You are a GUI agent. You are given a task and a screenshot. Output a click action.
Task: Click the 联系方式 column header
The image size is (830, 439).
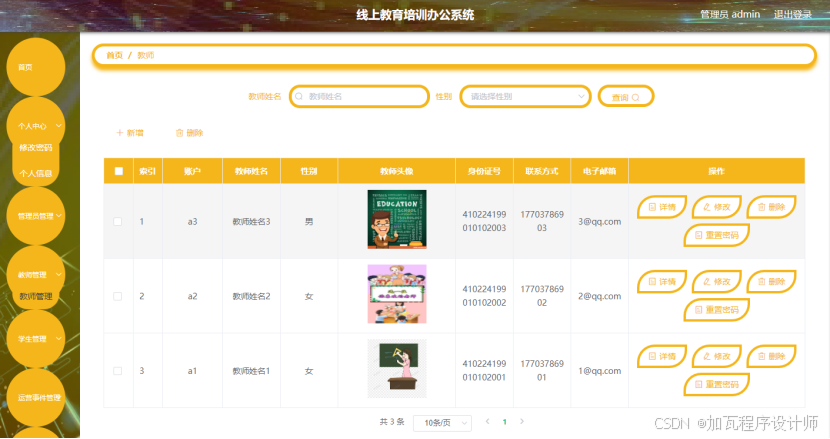[x=542, y=171]
